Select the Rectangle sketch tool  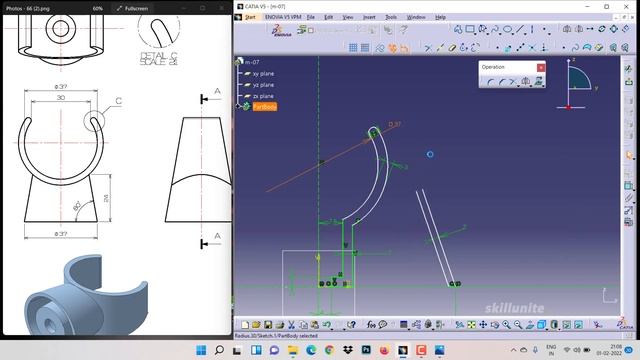[x=470, y=29]
